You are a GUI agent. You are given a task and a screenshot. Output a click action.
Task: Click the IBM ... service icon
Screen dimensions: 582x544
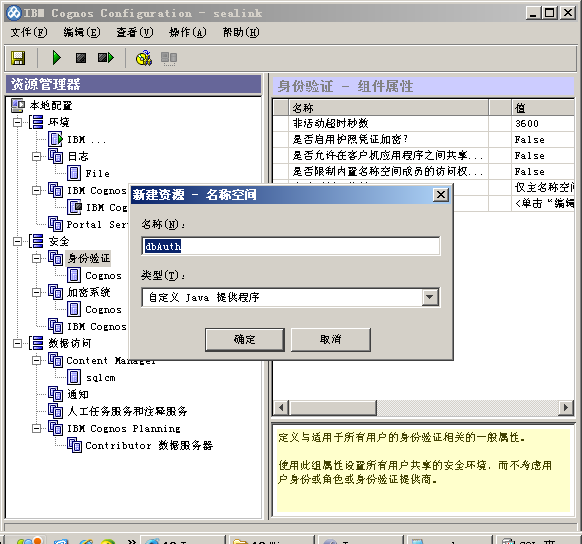point(55,139)
